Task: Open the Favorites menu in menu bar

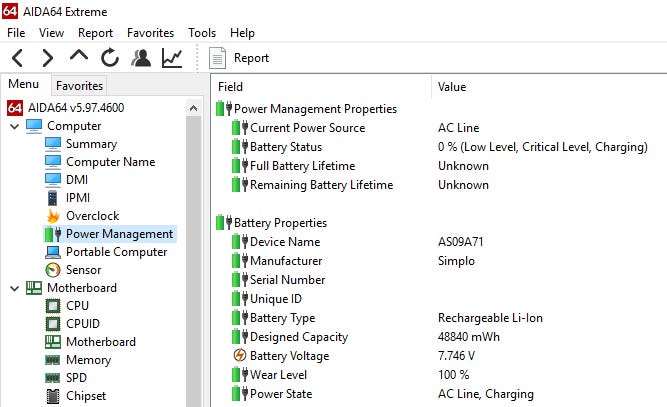Action: (151, 33)
